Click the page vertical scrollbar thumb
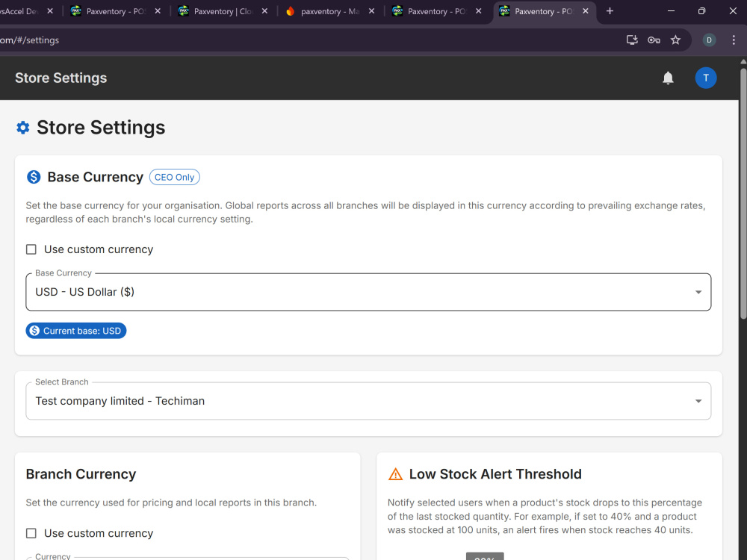747x560 pixels. [743, 193]
